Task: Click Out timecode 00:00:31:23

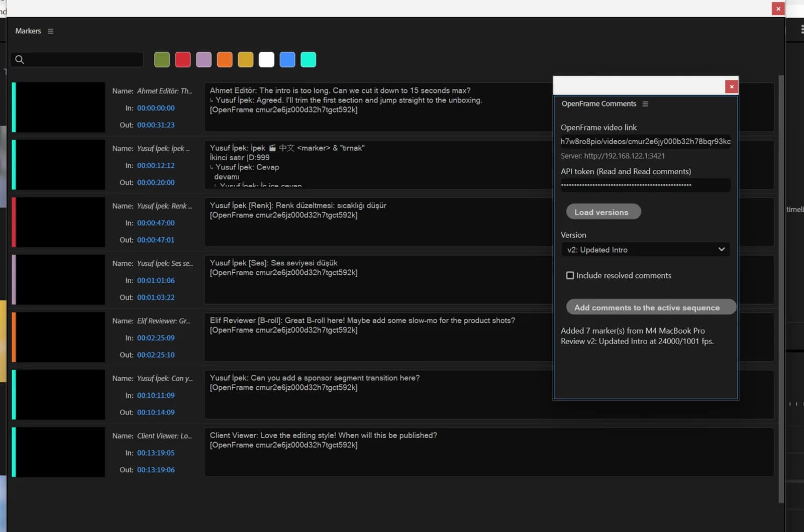Action: tap(156, 125)
